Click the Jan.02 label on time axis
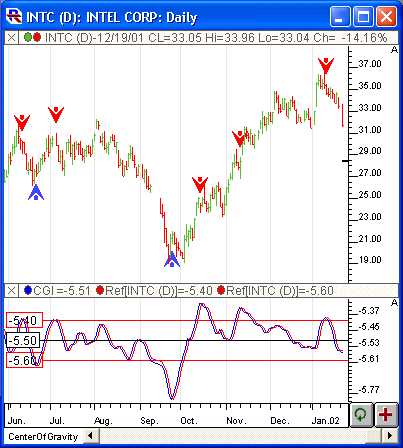The height and width of the screenshot is (448, 403). 325,421
